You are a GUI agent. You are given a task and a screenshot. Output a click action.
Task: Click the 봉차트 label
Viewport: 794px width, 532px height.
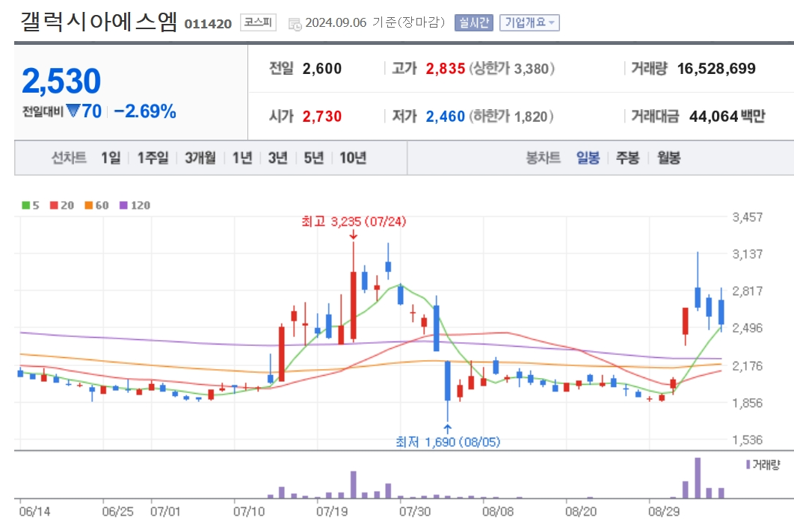pos(543,158)
